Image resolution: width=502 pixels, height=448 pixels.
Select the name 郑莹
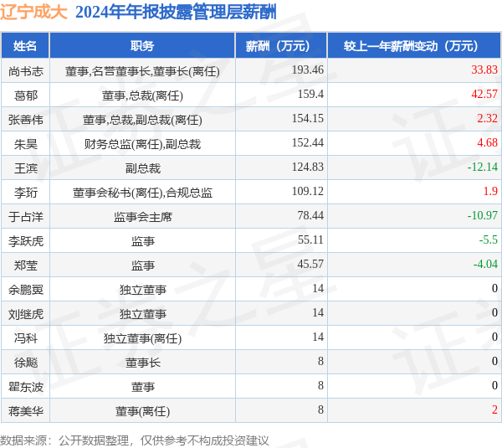26,265
